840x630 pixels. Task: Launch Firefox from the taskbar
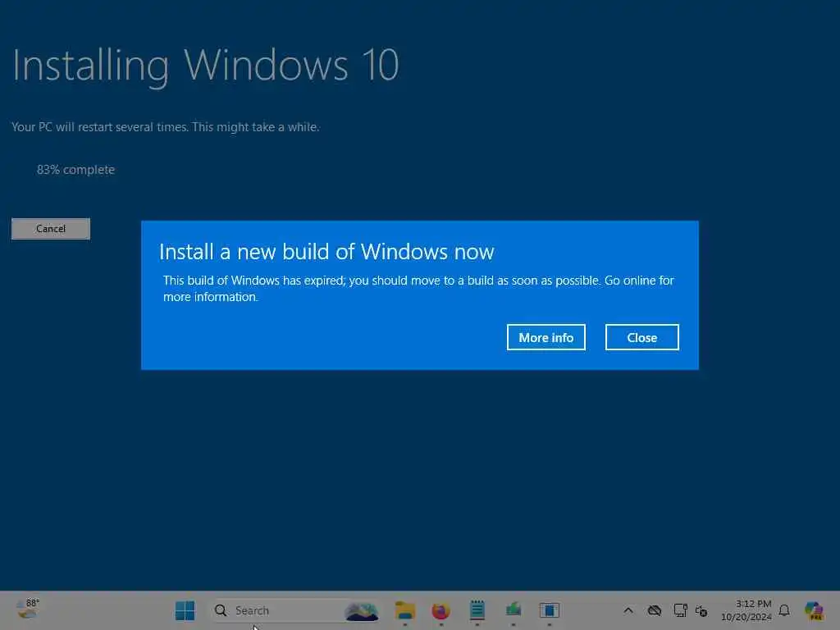[441, 610]
